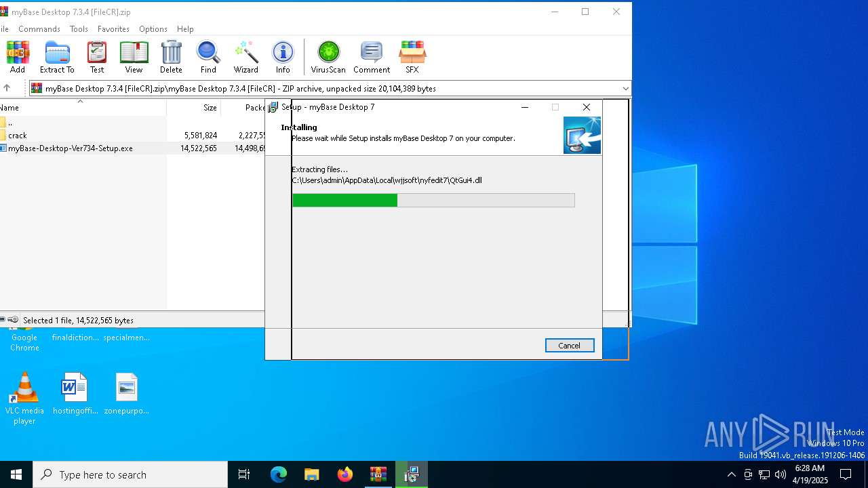Open File Explorer from taskbar

click(311, 474)
